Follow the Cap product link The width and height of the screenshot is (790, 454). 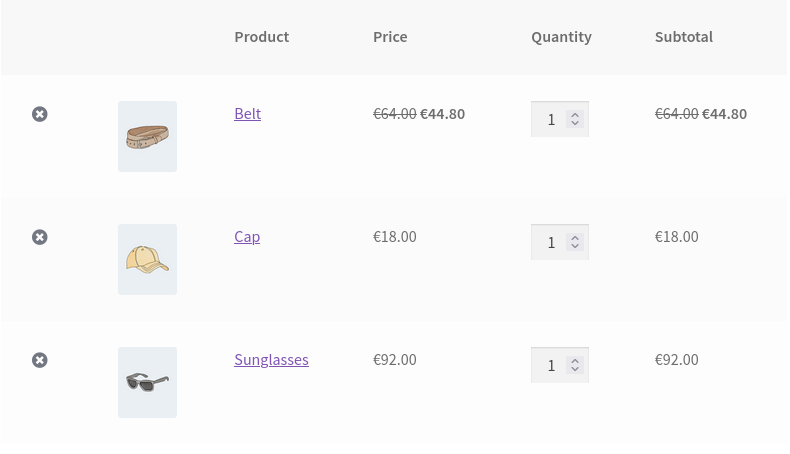(247, 237)
